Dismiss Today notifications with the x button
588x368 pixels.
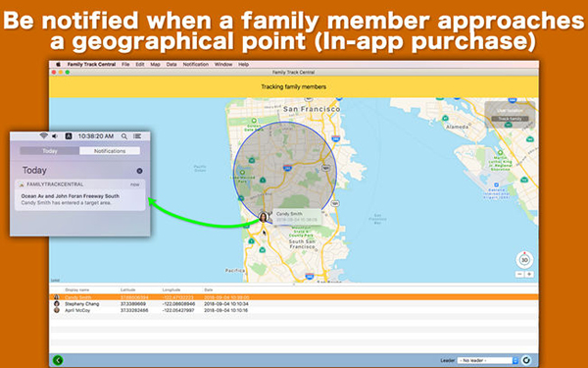pyautogui.click(x=139, y=171)
